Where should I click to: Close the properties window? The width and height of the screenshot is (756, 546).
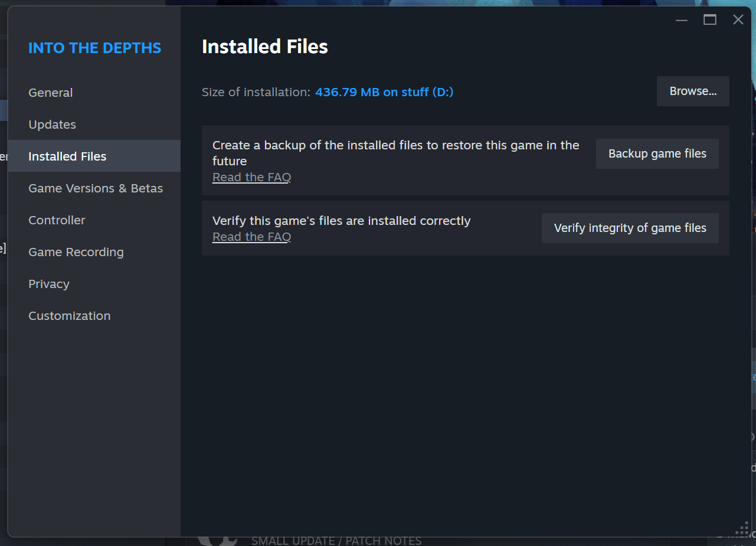(x=738, y=20)
